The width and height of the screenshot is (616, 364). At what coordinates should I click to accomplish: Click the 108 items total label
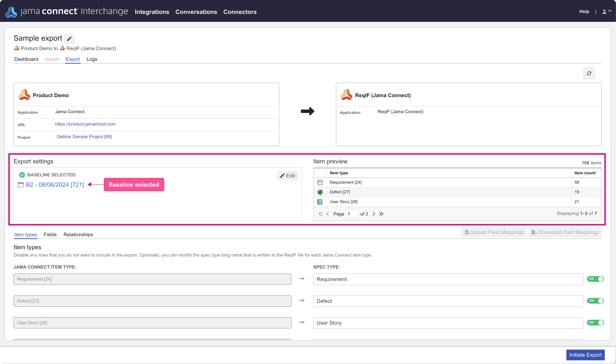coord(591,163)
